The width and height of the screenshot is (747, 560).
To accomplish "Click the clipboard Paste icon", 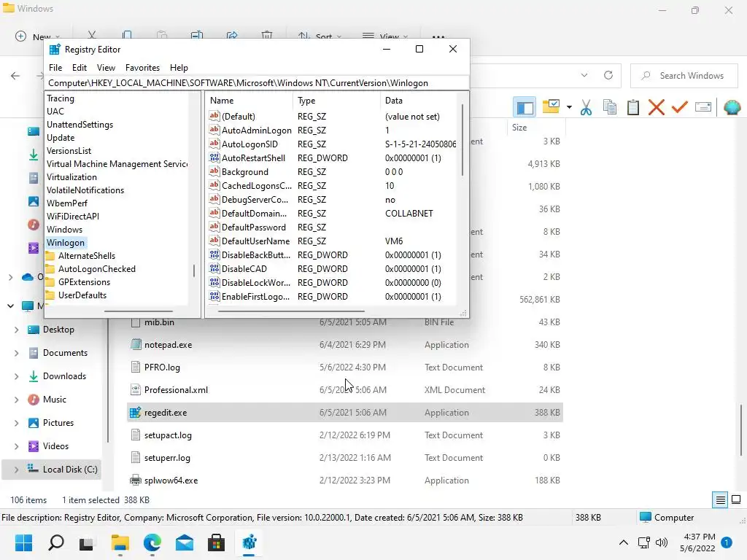I will 632,107.
